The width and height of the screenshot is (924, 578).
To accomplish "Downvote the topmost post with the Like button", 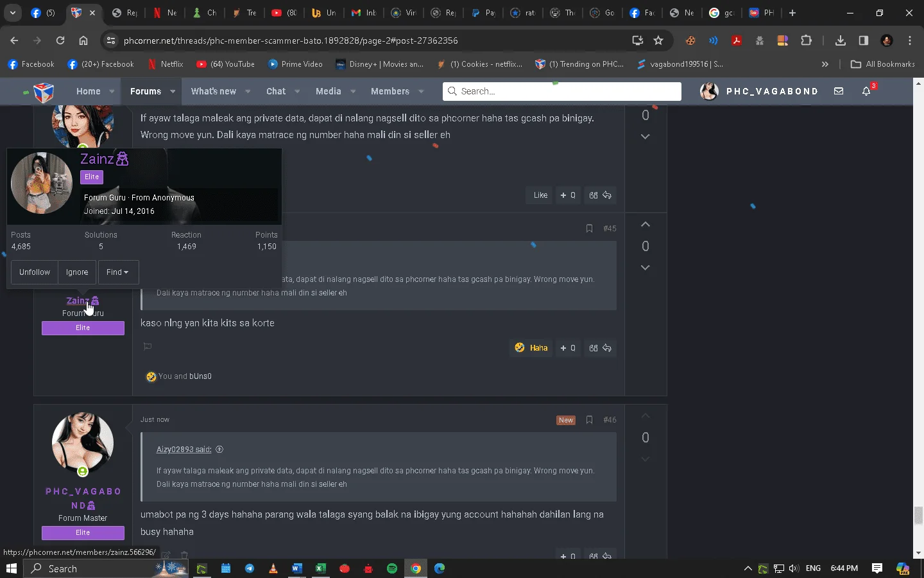I will click(x=646, y=137).
